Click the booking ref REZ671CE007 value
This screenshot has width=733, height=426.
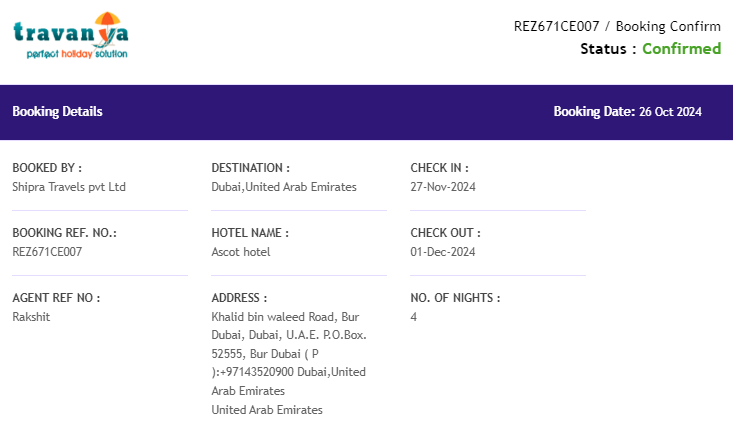47,252
